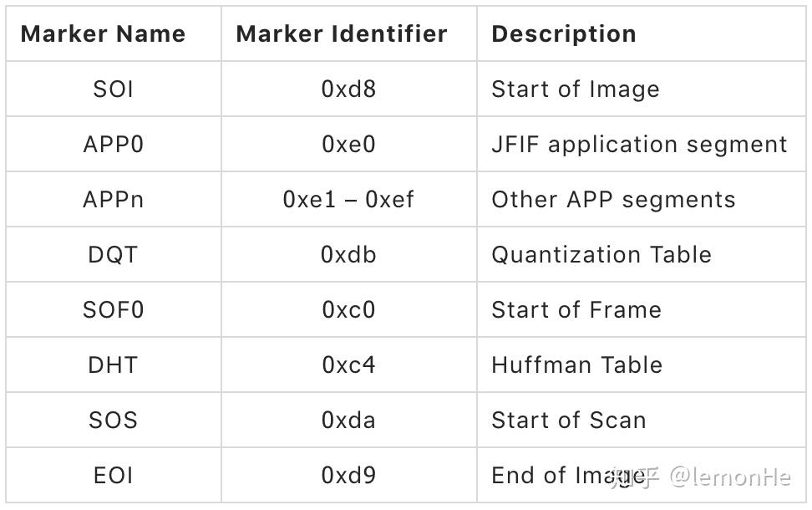Click the Start of Scan description
The width and height of the screenshot is (812, 510).
569,421
